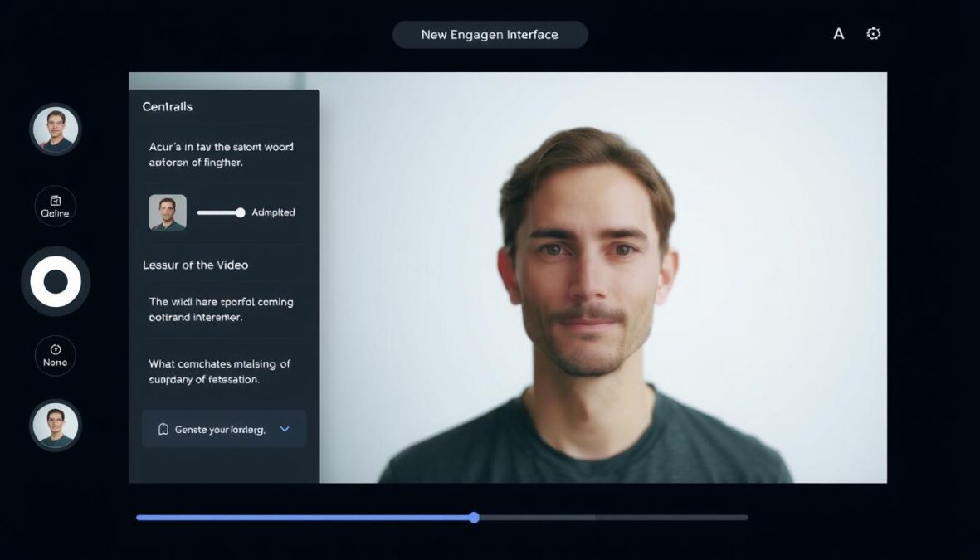The width and height of the screenshot is (980, 560).
Task: Open the chevron next to 'Genste your lorderg'
Action: tap(285, 429)
